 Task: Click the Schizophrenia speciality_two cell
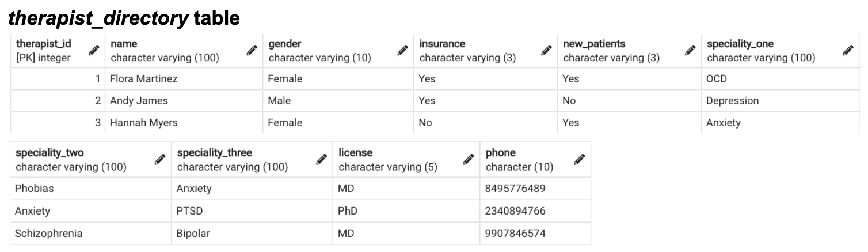click(x=49, y=234)
